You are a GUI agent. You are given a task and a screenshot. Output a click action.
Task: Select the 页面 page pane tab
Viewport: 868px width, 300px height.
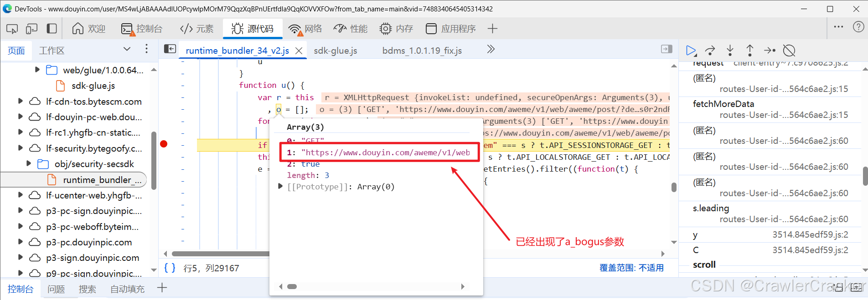pos(16,51)
